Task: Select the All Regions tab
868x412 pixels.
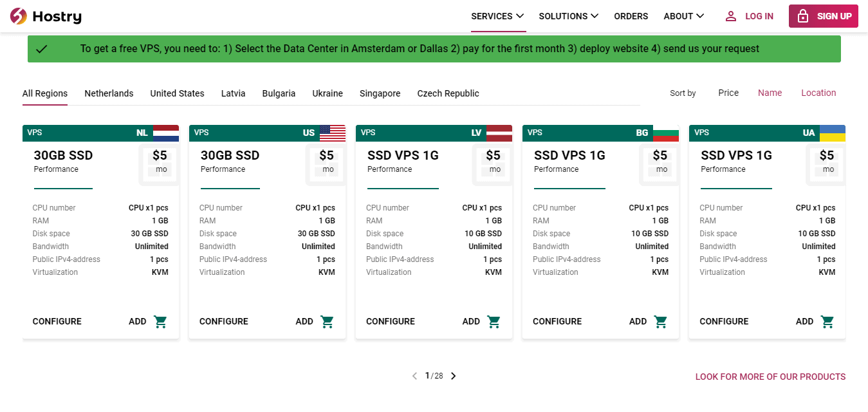Action: point(45,93)
